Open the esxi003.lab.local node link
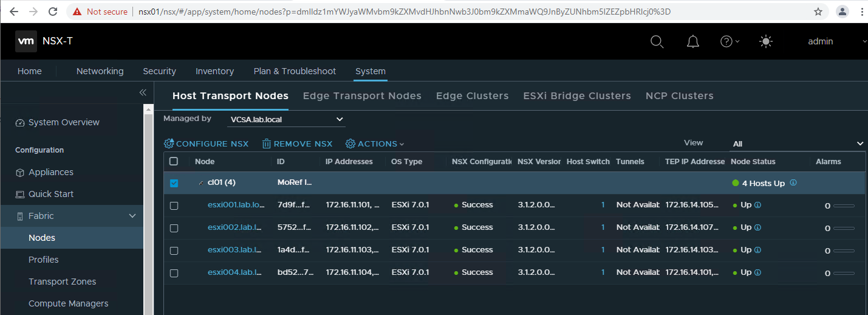868x315 pixels. 234,250
